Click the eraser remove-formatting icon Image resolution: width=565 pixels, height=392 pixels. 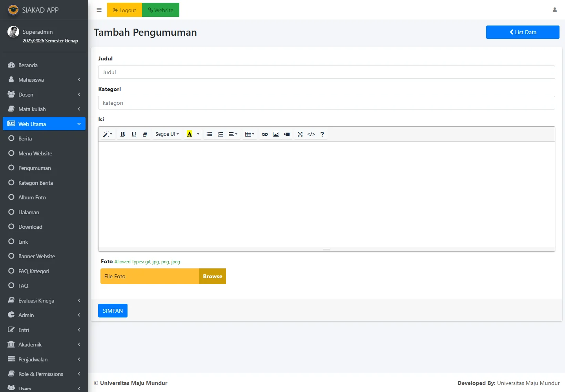pyautogui.click(x=145, y=134)
